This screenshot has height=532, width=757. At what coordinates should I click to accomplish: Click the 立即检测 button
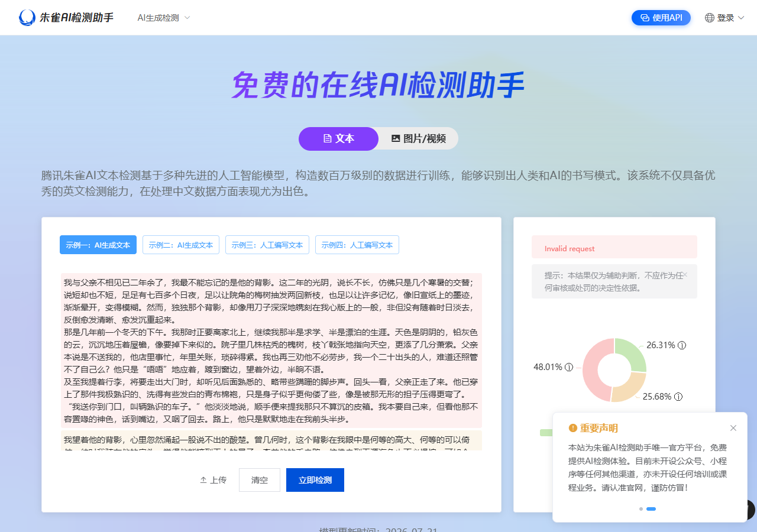point(315,480)
